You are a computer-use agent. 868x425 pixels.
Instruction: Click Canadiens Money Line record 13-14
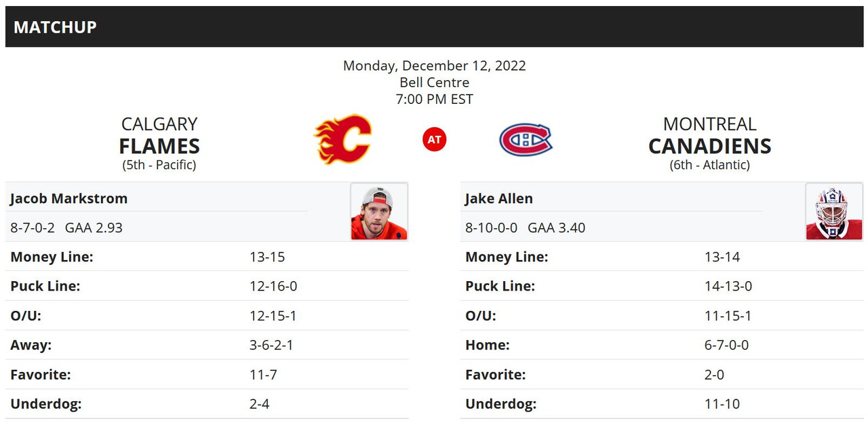tap(722, 257)
